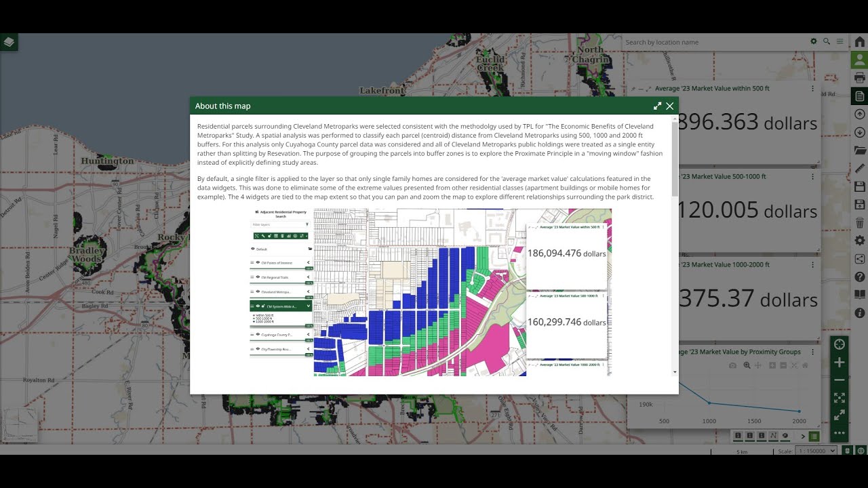Viewport: 868px width, 488px height.
Task: Minimize the 'within 500 ft' widget
Action: click(x=641, y=89)
